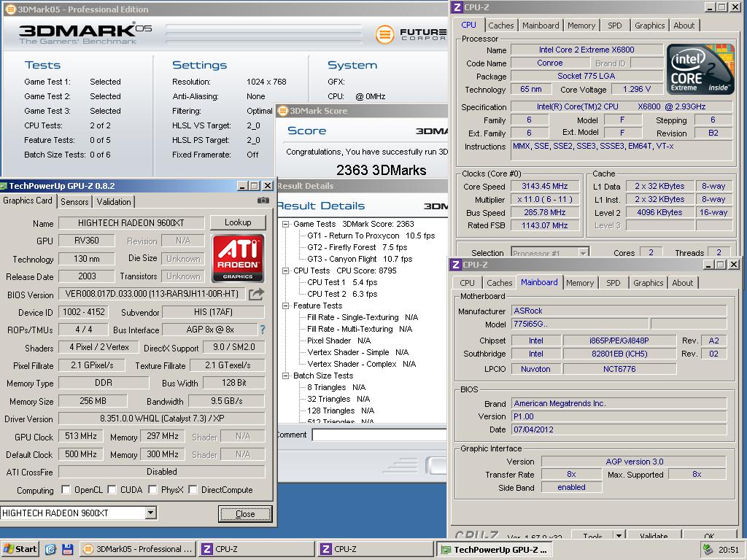This screenshot has height=560, width=747.
Task: Click the CPU-Z icon in lower window title bar
Action: click(456, 265)
